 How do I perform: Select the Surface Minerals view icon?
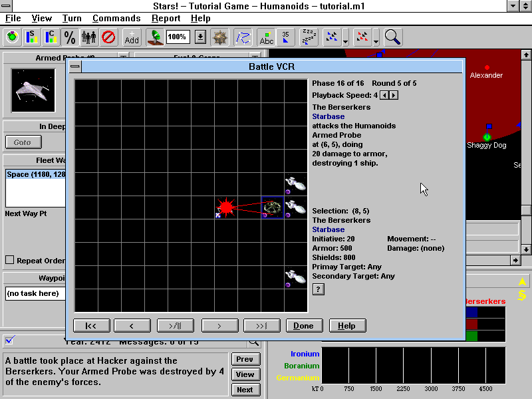[x=31, y=37]
